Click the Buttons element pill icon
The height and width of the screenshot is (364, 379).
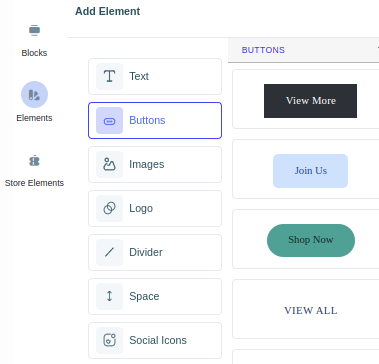pos(109,121)
